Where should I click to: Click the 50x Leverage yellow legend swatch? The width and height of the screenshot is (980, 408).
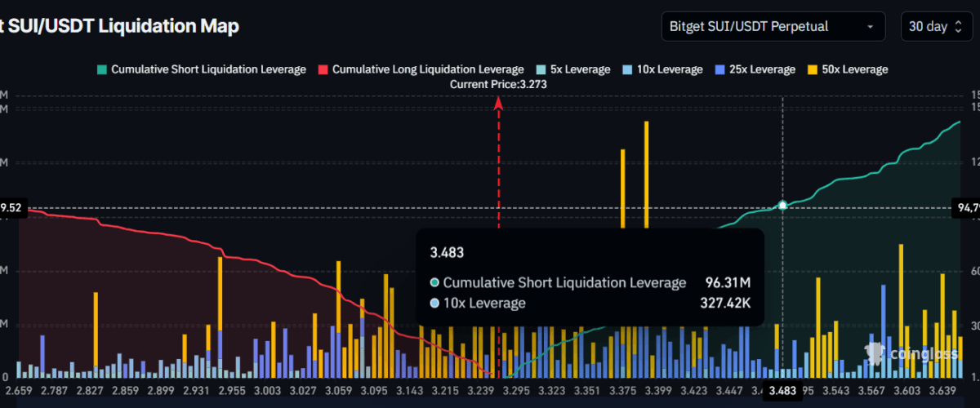click(812, 69)
